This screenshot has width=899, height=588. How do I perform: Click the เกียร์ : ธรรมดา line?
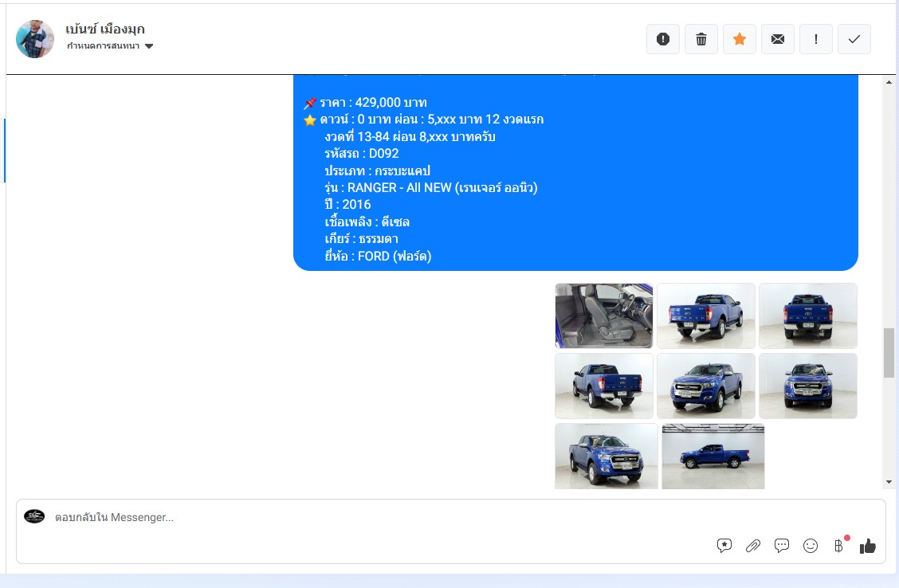361,239
